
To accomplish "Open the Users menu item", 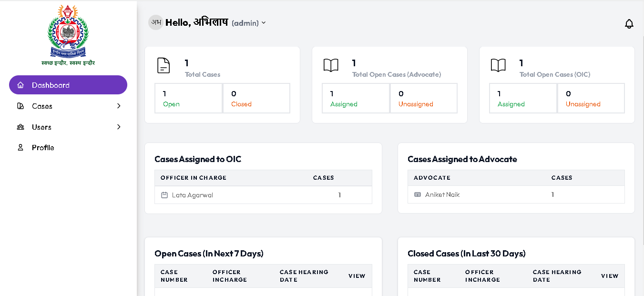I will click(x=41, y=127).
